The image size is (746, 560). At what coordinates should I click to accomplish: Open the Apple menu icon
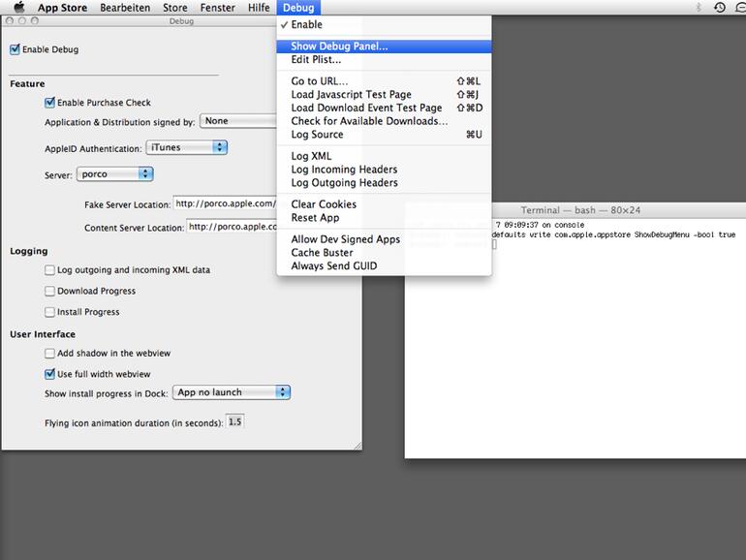[x=19, y=7]
